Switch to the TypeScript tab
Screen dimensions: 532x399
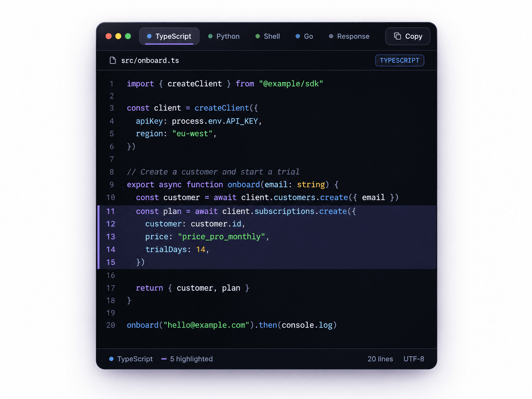[169, 36]
